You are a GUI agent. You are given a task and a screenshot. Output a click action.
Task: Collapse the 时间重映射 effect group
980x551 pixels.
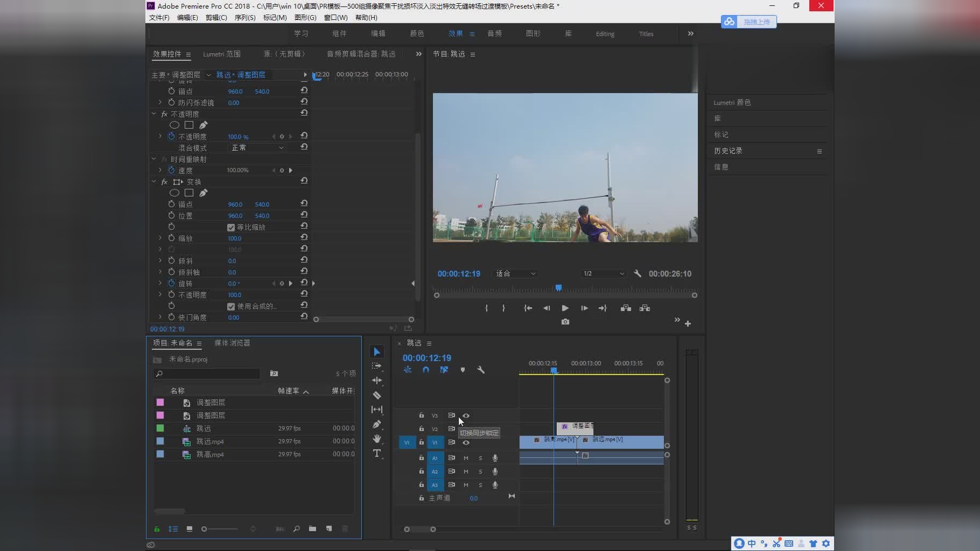(153, 159)
